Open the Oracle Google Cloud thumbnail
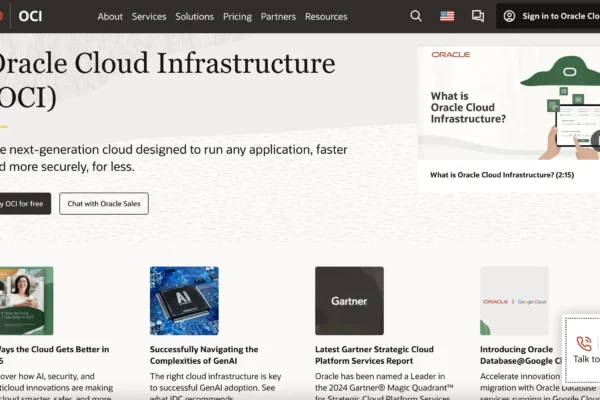The height and width of the screenshot is (400, 600). pyautogui.click(x=514, y=301)
